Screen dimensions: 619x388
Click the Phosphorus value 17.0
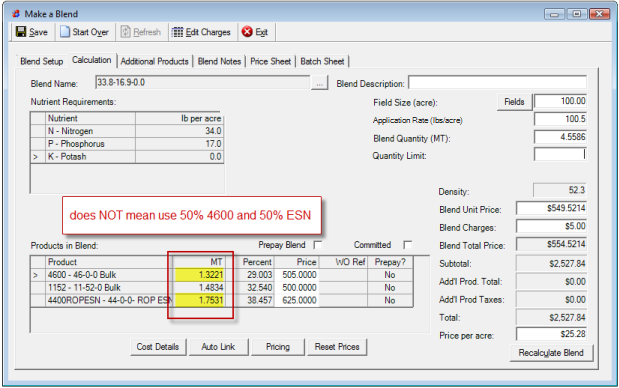[179, 144]
